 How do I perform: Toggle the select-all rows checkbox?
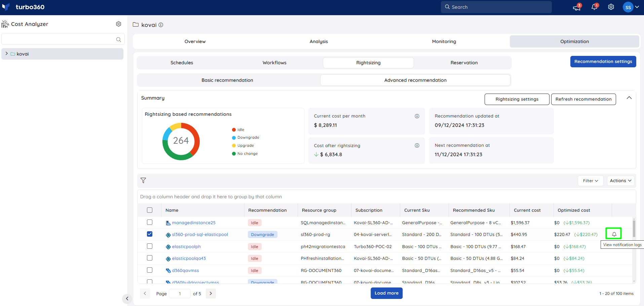point(150,210)
